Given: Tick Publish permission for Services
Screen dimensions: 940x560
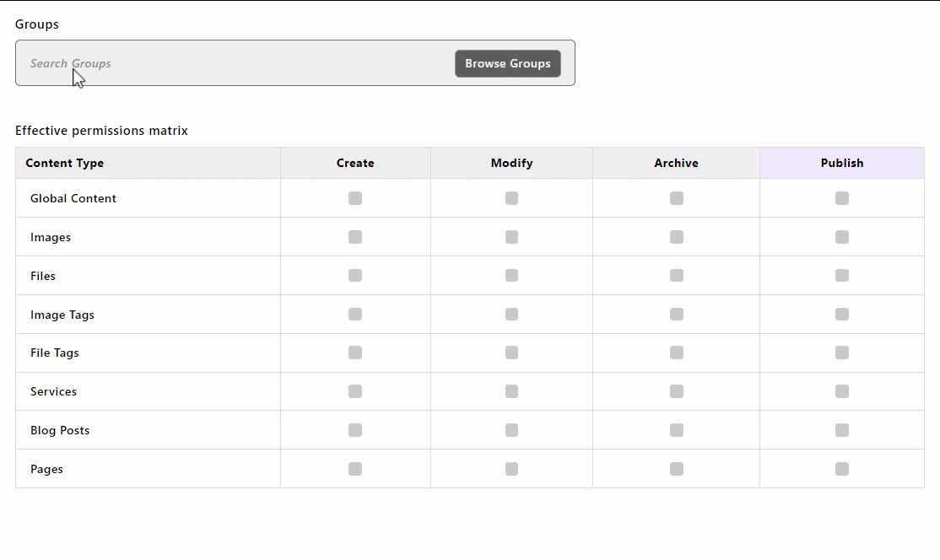Looking at the screenshot, I should [x=842, y=391].
